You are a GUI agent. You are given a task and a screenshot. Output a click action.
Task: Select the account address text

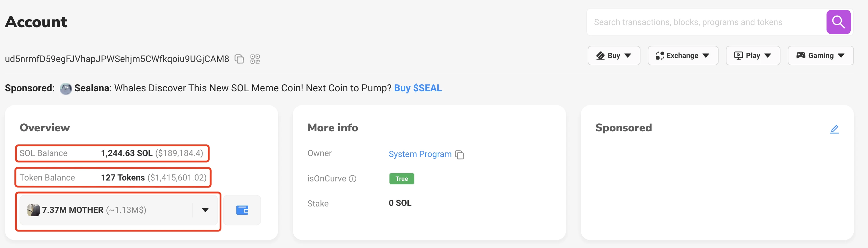[x=117, y=59]
